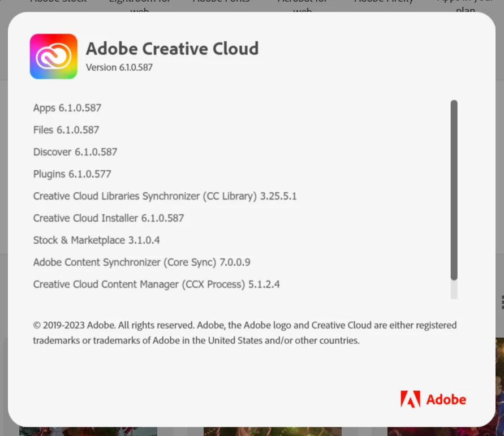The image size is (504, 436).
Task: Click the vertical scrollbar in the version list
Action: point(454,190)
